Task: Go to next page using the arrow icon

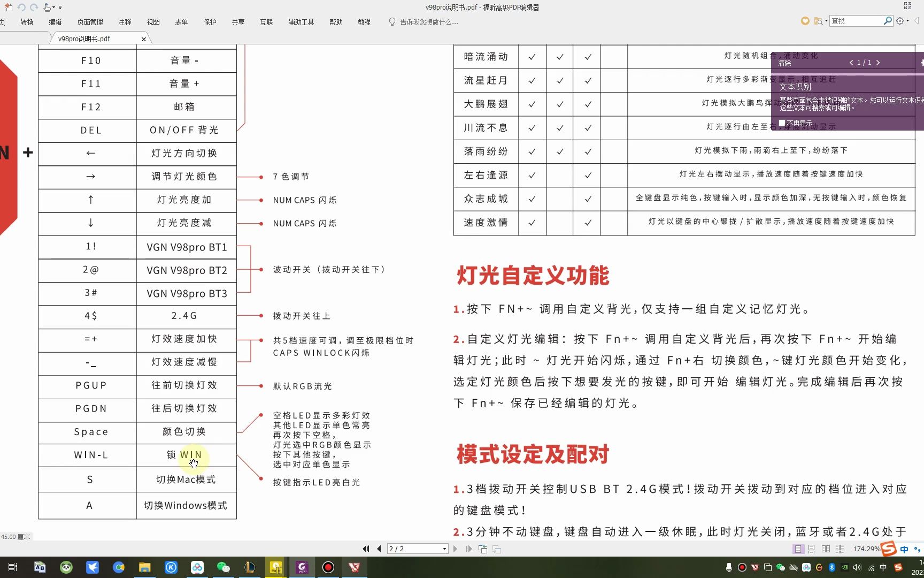Action: coord(455,549)
